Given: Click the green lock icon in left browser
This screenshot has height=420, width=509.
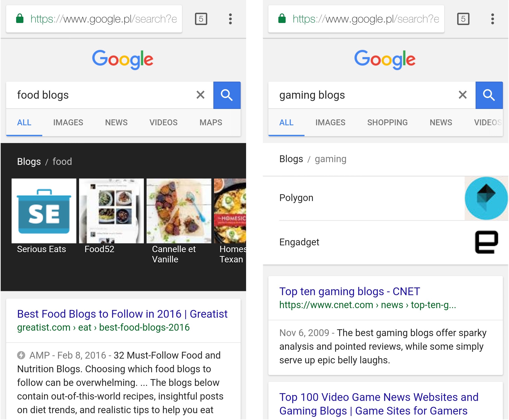Looking at the screenshot, I should tap(20, 19).
